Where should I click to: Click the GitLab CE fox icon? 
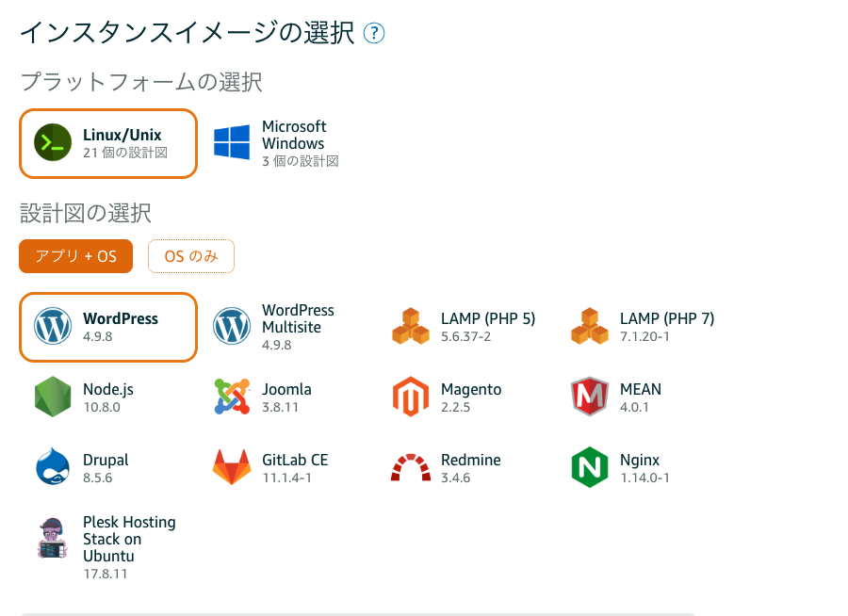232,467
